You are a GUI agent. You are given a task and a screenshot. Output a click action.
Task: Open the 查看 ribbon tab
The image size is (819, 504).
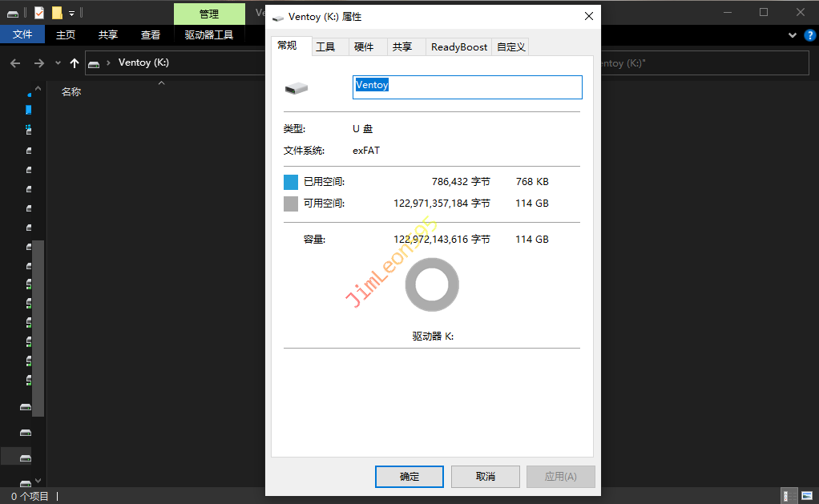click(151, 34)
